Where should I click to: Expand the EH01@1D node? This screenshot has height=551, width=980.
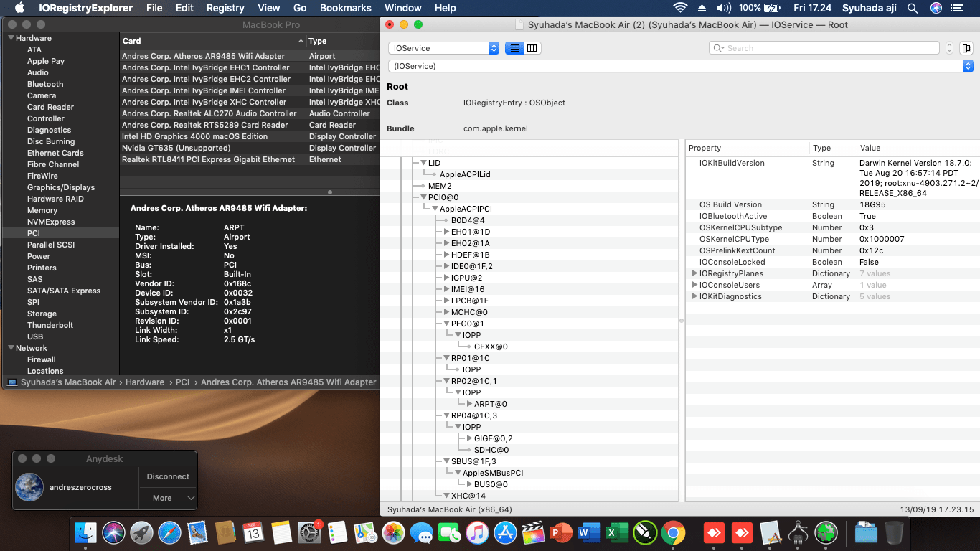[x=446, y=232]
